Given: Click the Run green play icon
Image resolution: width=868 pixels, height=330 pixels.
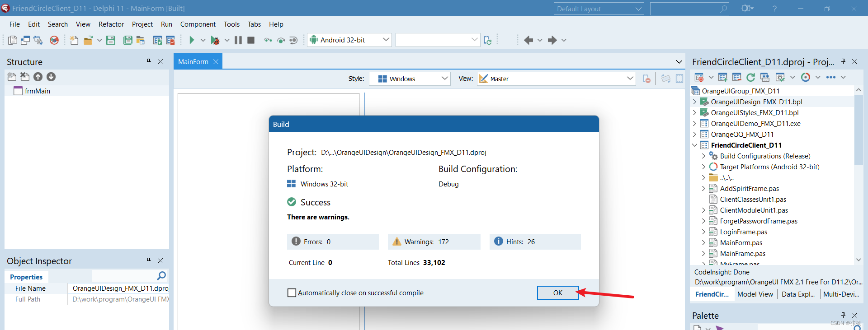Looking at the screenshot, I should tap(192, 40).
